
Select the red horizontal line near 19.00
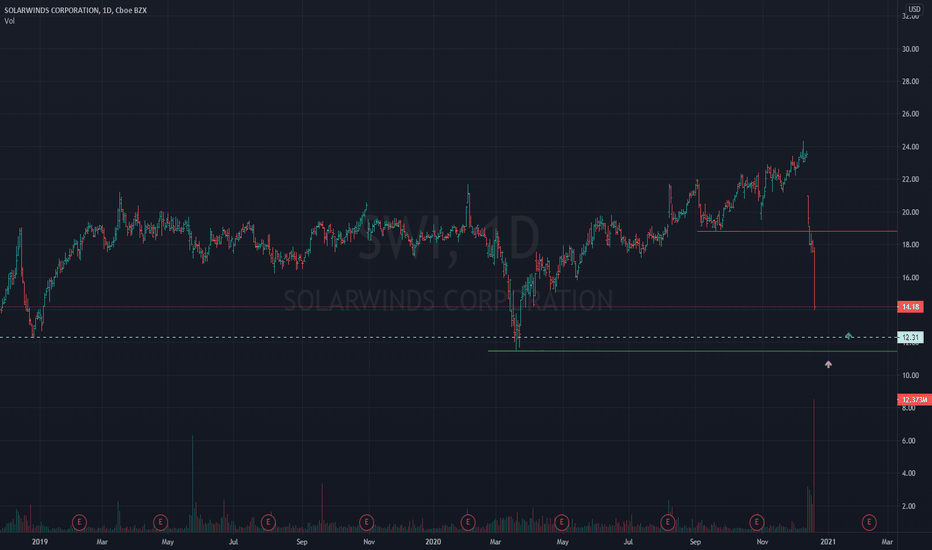tap(796, 231)
